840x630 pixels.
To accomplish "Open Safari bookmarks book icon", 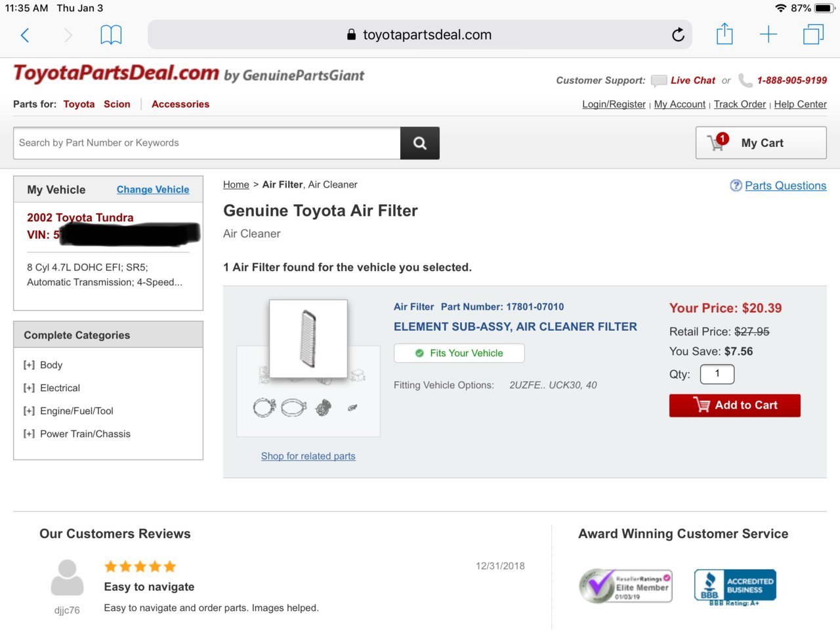I will tap(111, 35).
